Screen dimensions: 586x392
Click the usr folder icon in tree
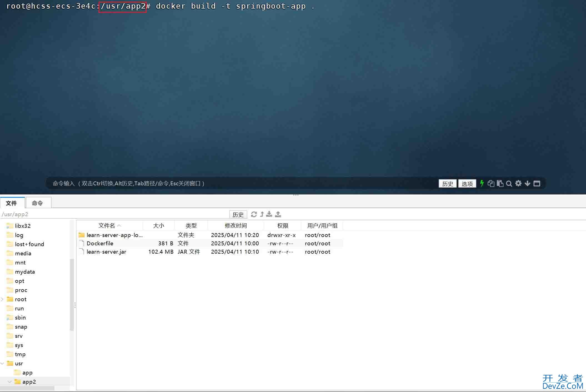[x=10, y=363]
